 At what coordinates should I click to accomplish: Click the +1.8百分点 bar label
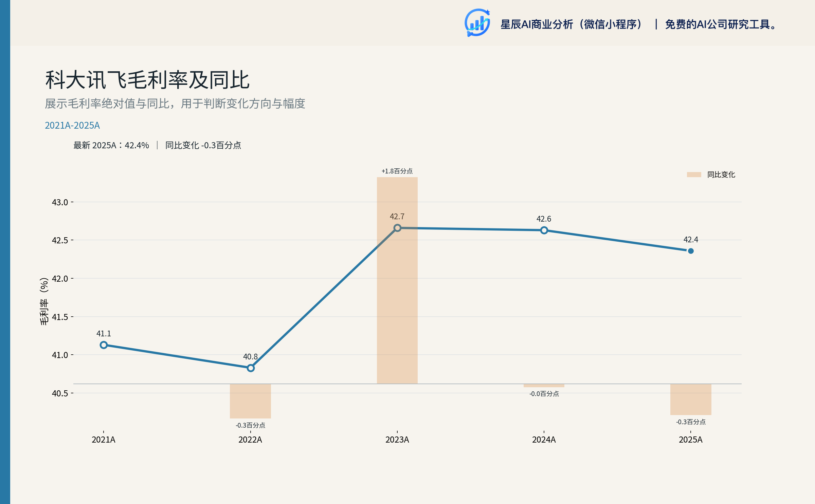coord(397,171)
